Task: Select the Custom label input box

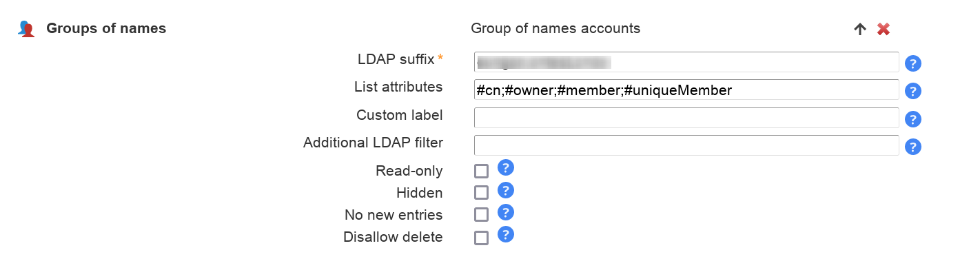Action: (686, 117)
